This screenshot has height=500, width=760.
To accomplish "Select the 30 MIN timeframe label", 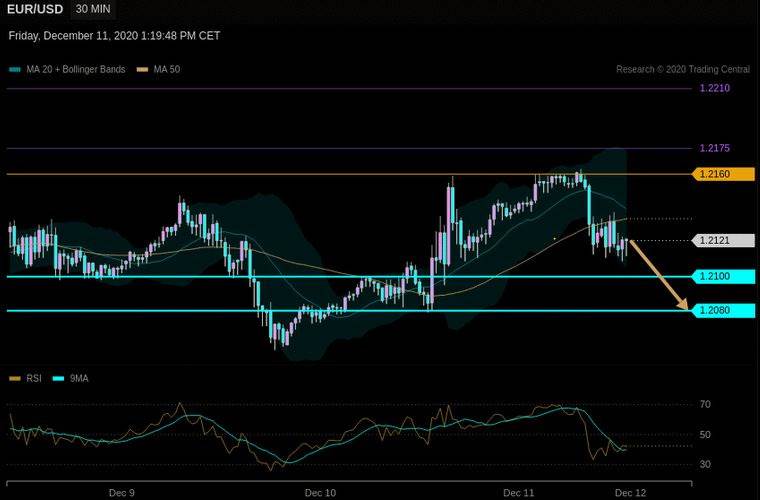I will [93, 9].
